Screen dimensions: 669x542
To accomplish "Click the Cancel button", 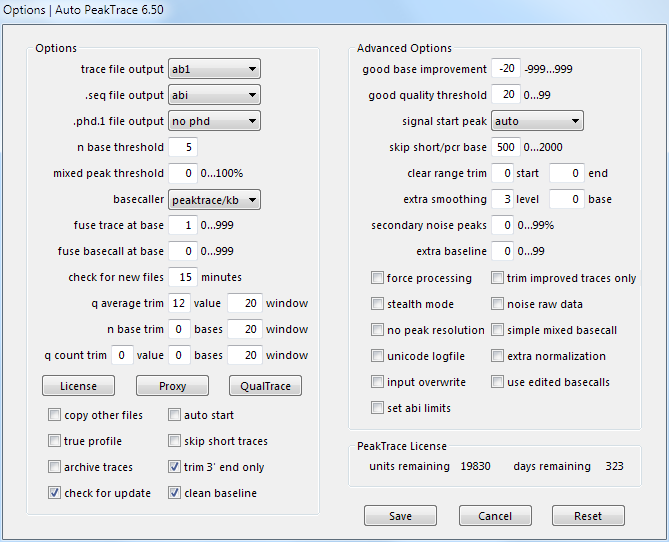I will pyautogui.click(x=495, y=516).
